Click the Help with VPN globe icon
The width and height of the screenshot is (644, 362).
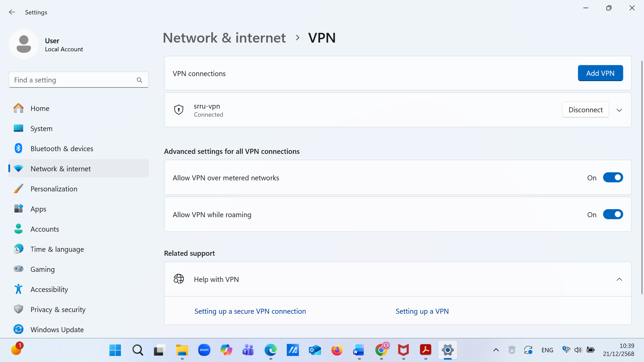pos(179,279)
